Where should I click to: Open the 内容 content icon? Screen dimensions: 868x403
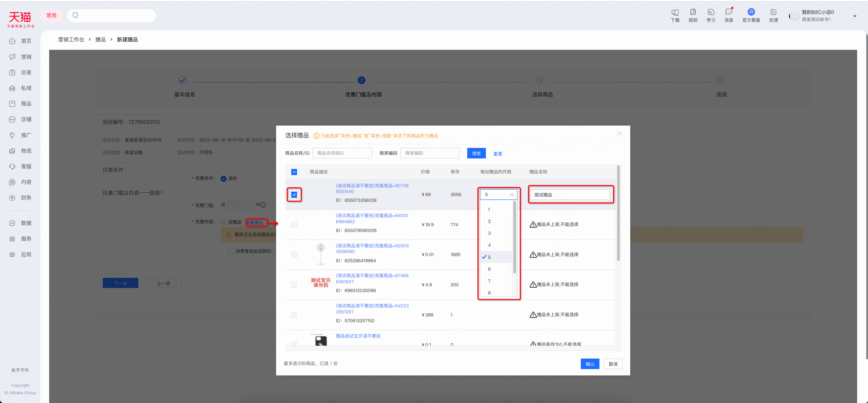pos(12,182)
